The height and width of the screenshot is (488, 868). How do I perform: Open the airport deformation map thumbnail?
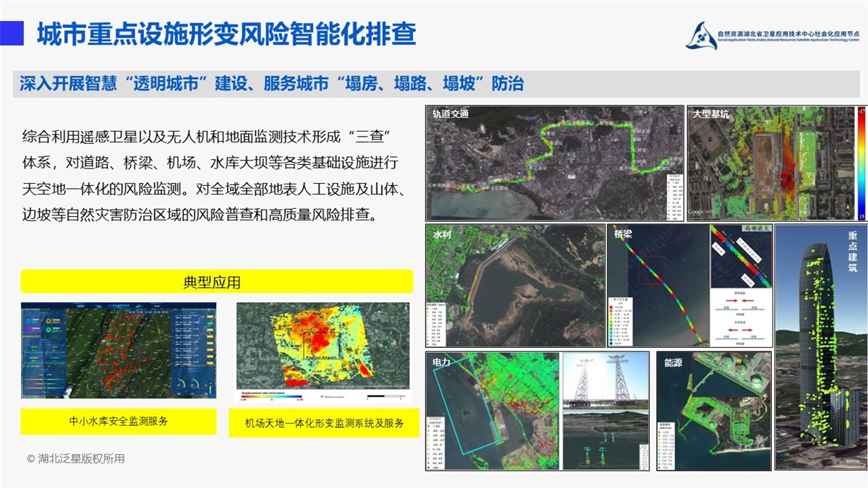(323, 352)
